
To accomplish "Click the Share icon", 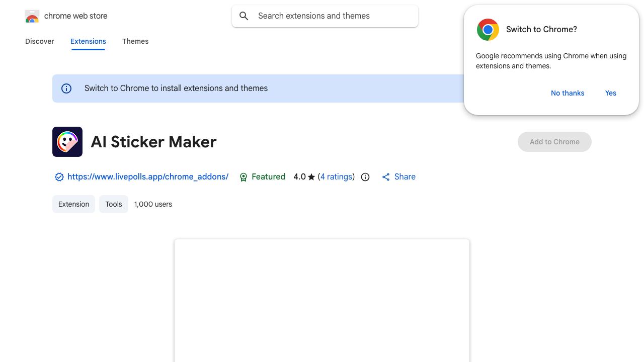I will click(x=386, y=177).
